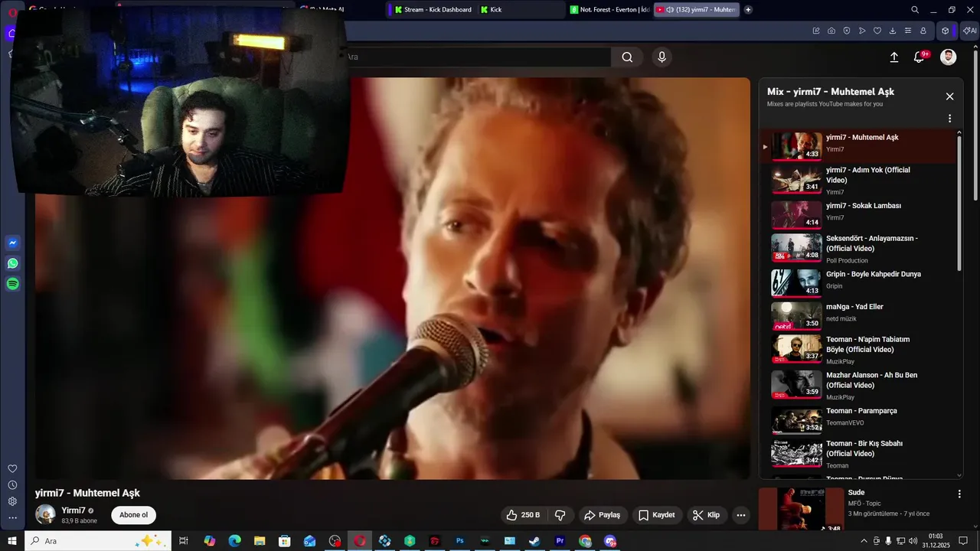Screen dimensions: 980x551
Task: Open Messenger in the Opera sidebar
Action: 12,243
